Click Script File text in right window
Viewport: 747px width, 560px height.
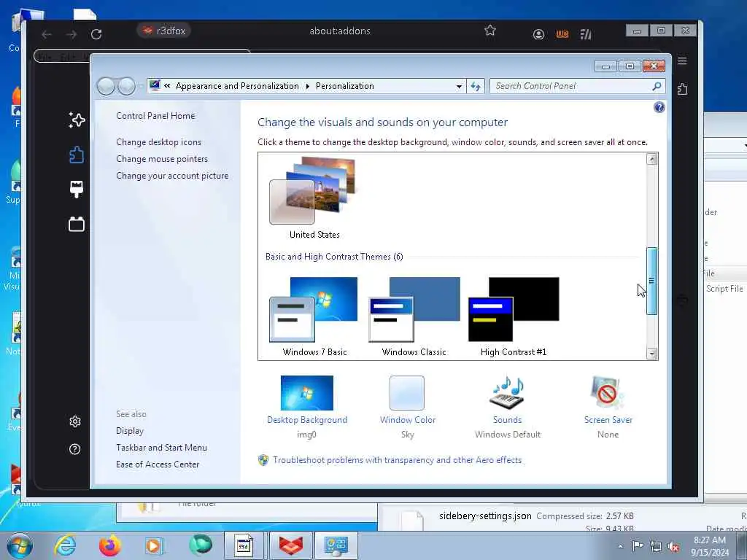pos(724,289)
